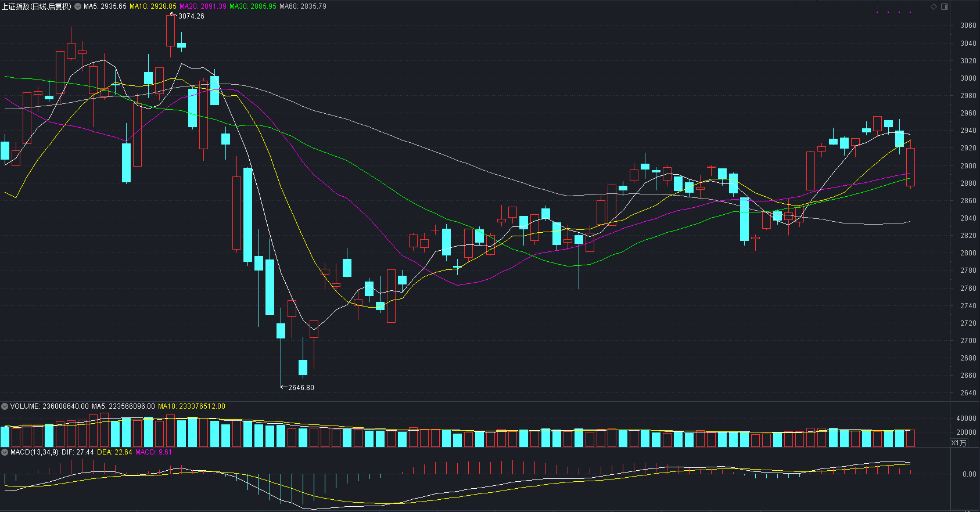Click the 2640 price axis label
Image resolution: width=980 pixels, height=512 pixels.
[x=968, y=393]
